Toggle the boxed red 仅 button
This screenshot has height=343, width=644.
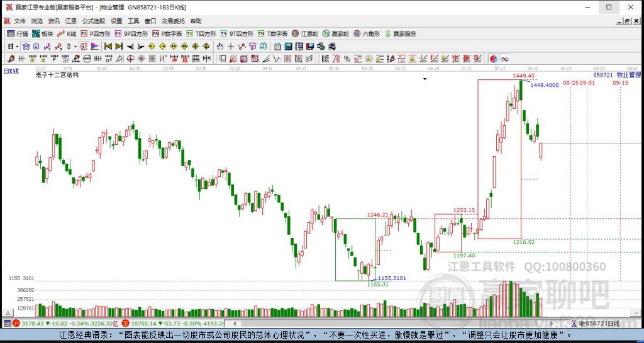84,47
